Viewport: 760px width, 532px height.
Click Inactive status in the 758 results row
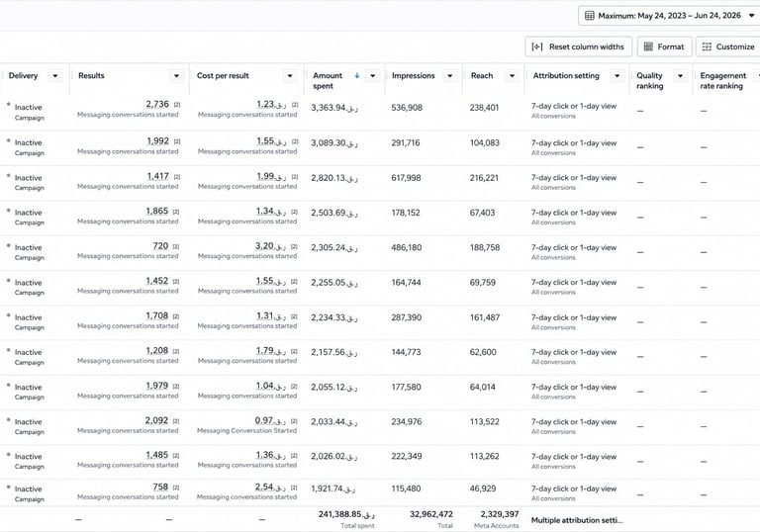(x=28, y=488)
